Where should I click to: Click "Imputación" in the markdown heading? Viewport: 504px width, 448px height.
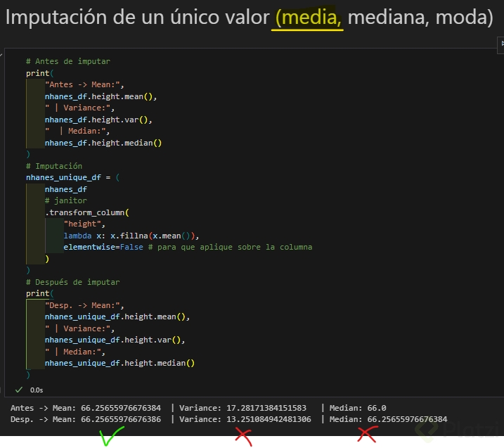pyautogui.click(x=56, y=18)
